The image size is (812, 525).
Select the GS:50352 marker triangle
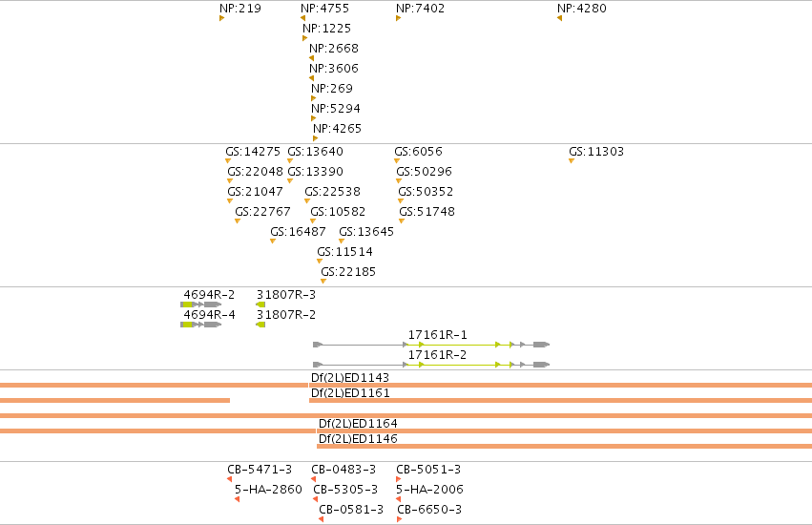pyautogui.click(x=401, y=201)
